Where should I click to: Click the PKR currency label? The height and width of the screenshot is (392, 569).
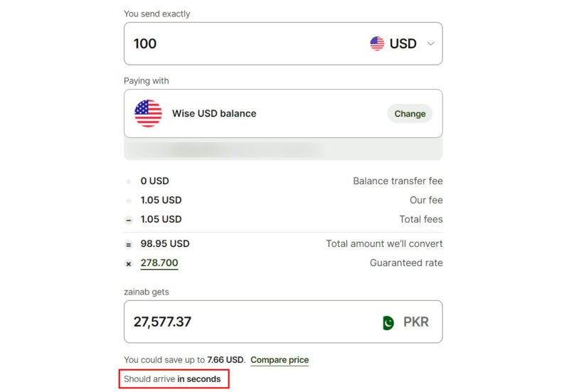point(416,322)
